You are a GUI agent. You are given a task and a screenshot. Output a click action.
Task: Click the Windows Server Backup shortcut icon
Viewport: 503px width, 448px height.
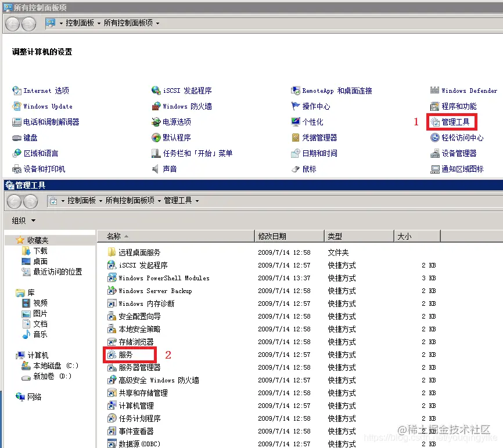coord(112,291)
